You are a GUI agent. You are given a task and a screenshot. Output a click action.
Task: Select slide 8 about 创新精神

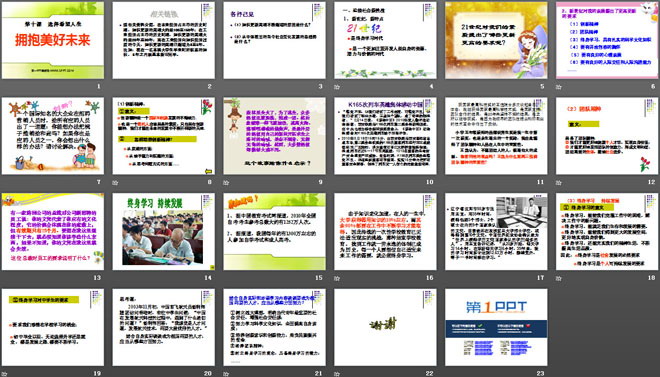[164, 136]
